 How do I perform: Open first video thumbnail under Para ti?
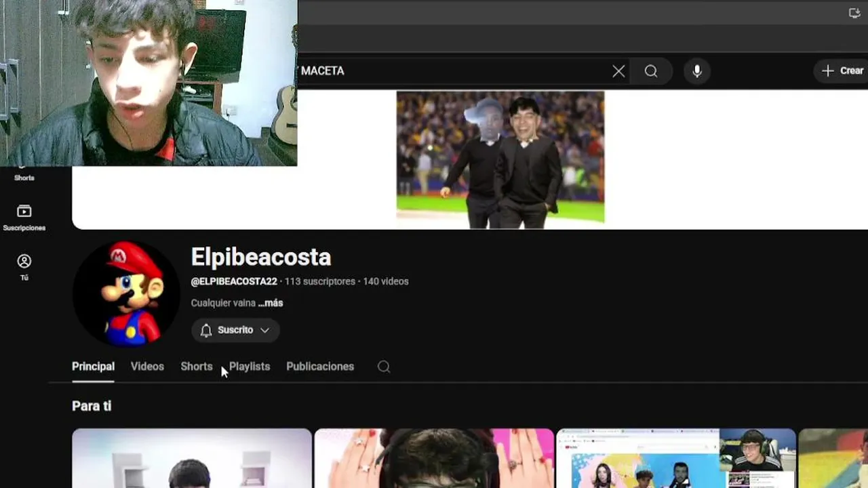tap(192, 458)
